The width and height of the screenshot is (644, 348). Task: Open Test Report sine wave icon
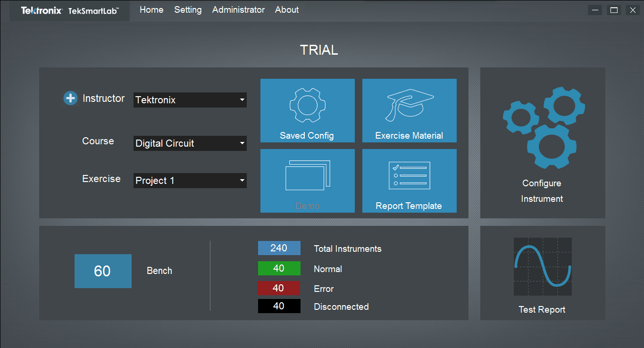[x=543, y=266]
